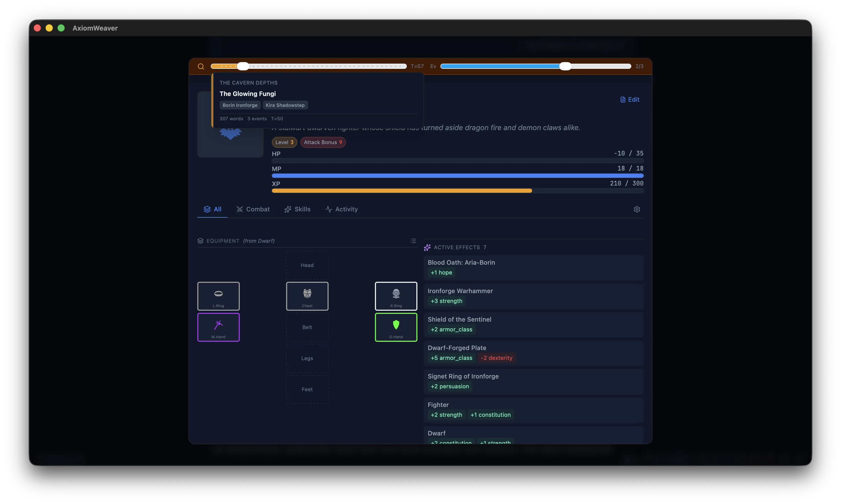The width and height of the screenshot is (841, 504).
Task: Select the Borin Ironforge character tag
Action: tap(240, 105)
